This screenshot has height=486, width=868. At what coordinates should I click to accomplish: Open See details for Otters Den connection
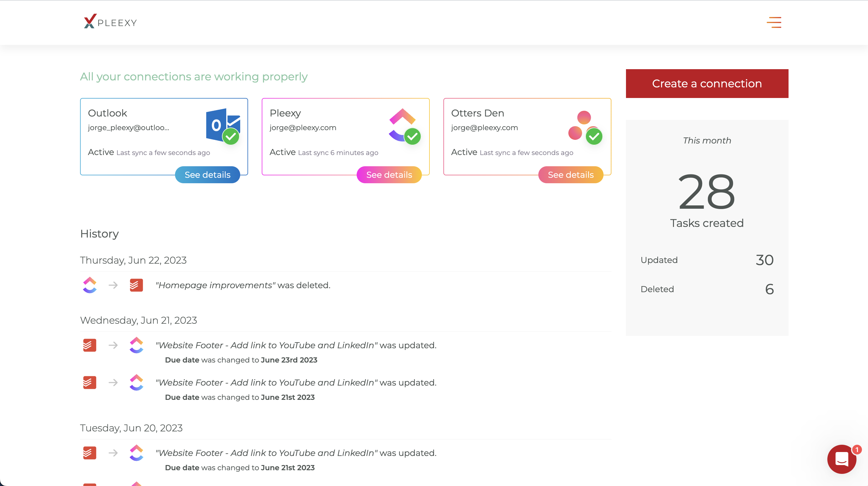coord(570,174)
